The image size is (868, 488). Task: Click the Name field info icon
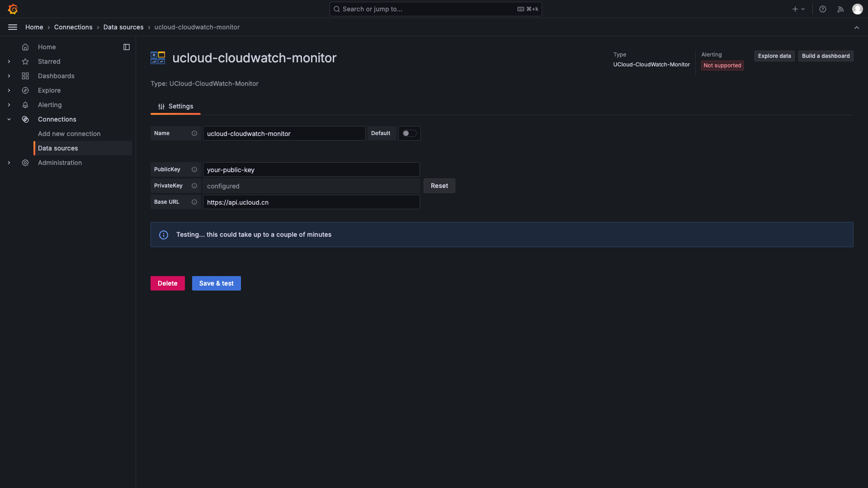click(x=194, y=133)
